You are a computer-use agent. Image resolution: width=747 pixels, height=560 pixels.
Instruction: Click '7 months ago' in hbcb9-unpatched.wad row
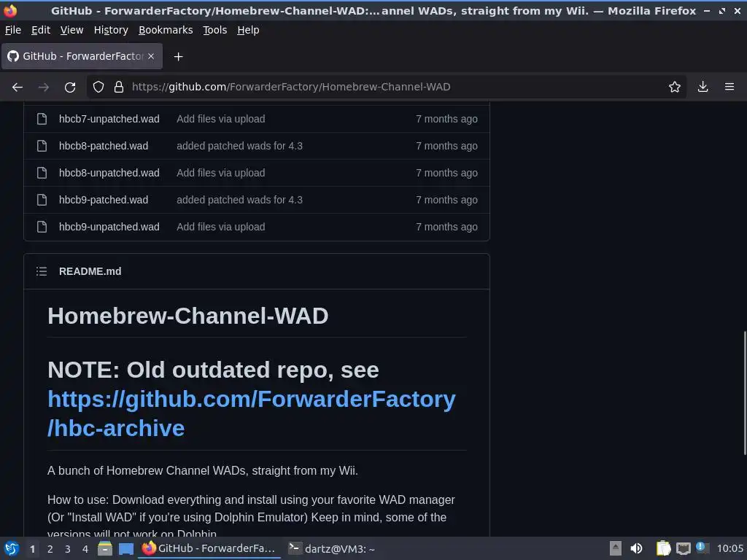[446, 227]
